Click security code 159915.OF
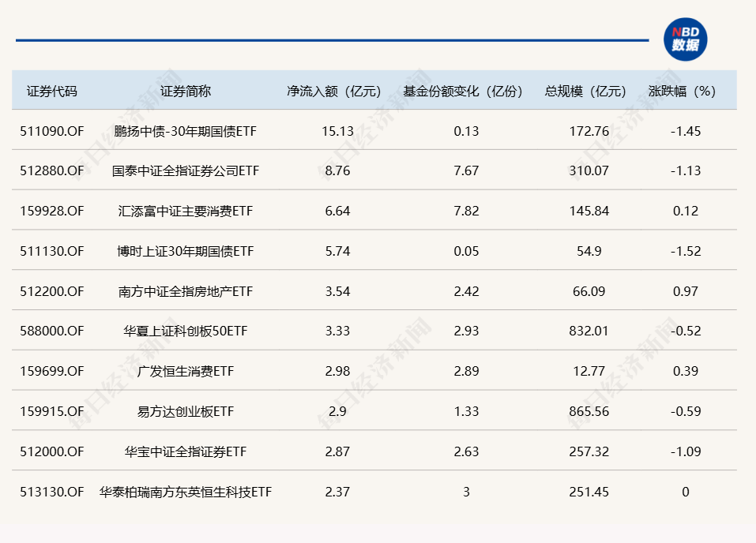 [x=52, y=411]
